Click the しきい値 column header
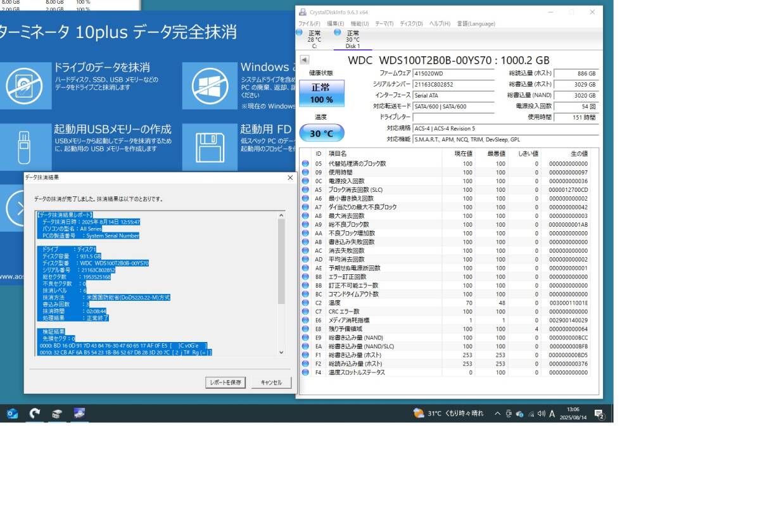The width and height of the screenshot is (760, 532). pyautogui.click(x=528, y=154)
